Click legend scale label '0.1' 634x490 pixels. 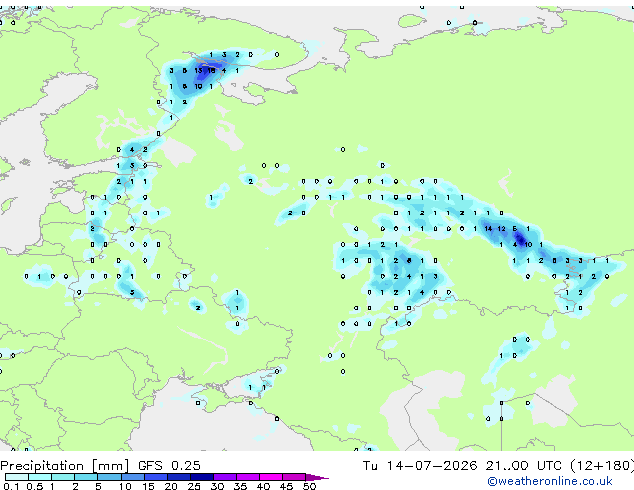11,486
